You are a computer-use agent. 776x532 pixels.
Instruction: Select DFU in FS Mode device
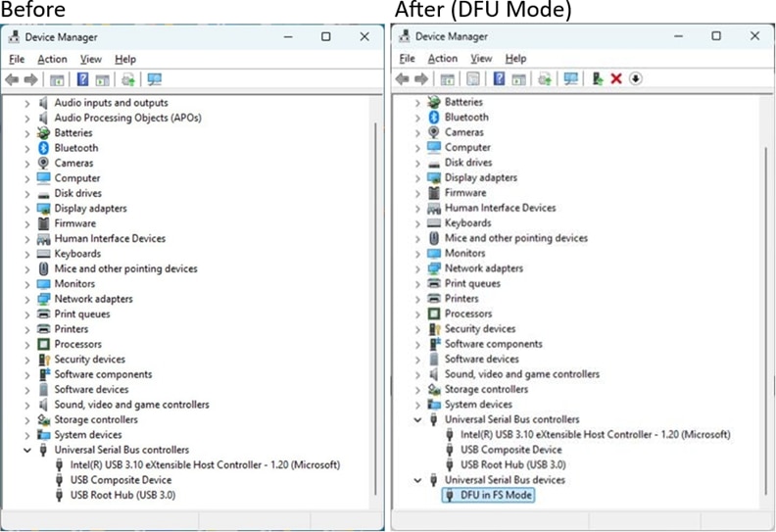[x=496, y=495]
